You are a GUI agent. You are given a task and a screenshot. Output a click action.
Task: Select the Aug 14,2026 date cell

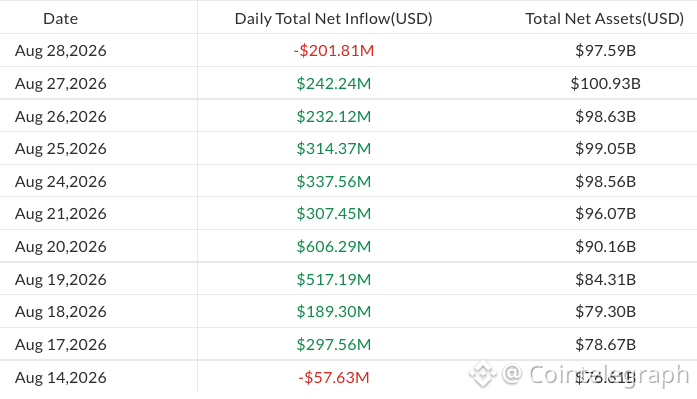60,377
